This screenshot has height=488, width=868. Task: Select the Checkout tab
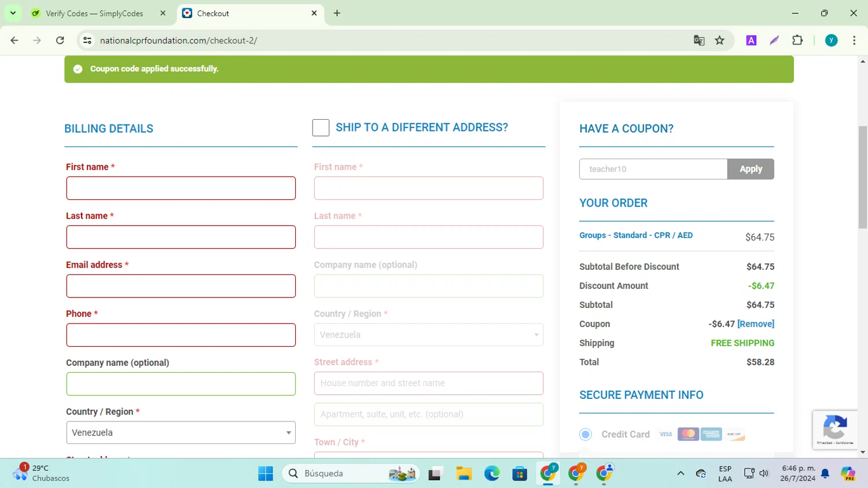(x=249, y=13)
